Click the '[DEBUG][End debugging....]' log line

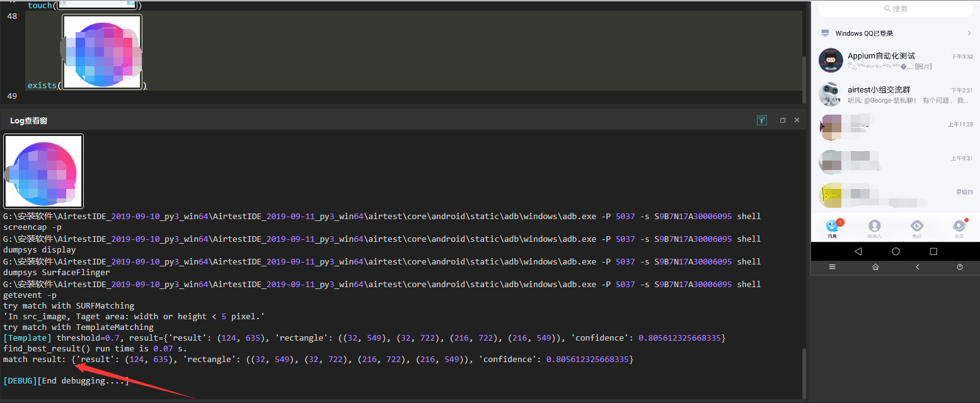(66, 381)
